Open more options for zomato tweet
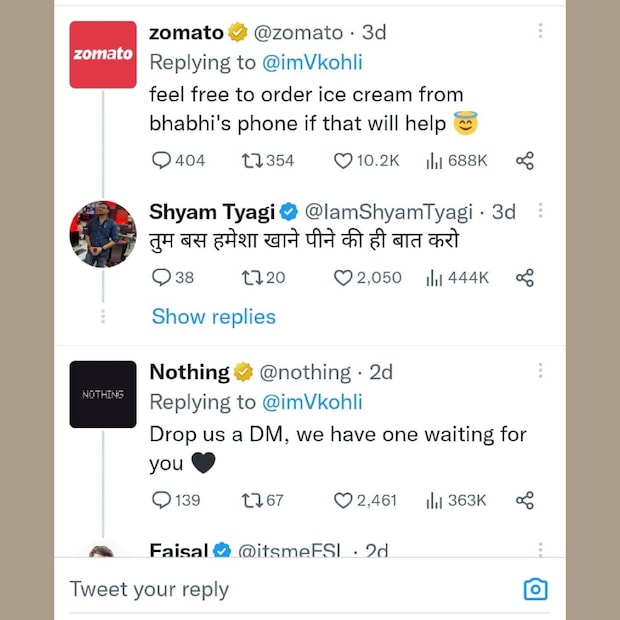 coord(540,31)
